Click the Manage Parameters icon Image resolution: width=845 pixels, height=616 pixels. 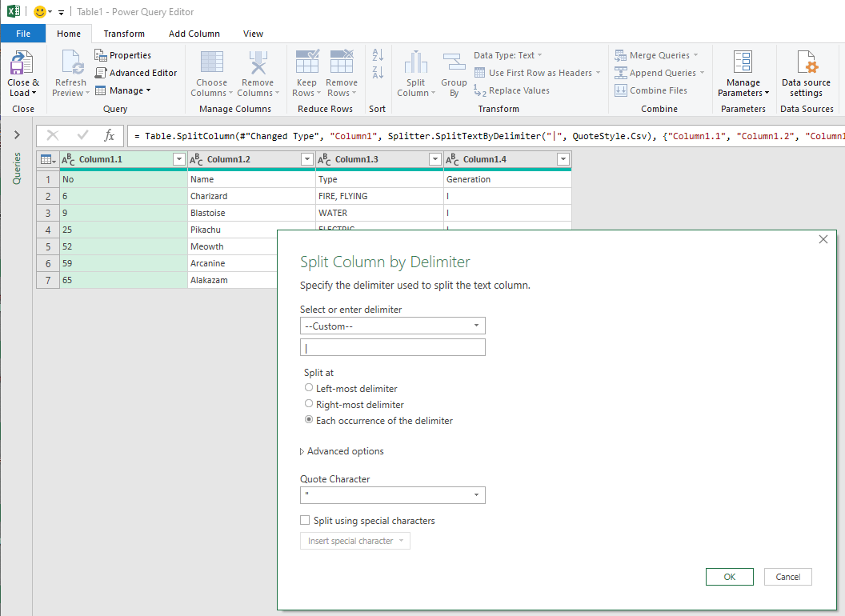click(x=743, y=62)
